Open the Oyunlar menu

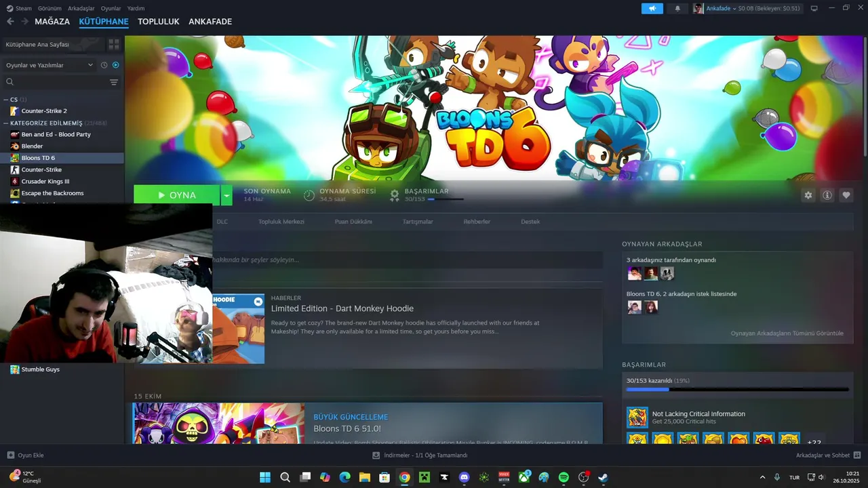pos(111,8)
